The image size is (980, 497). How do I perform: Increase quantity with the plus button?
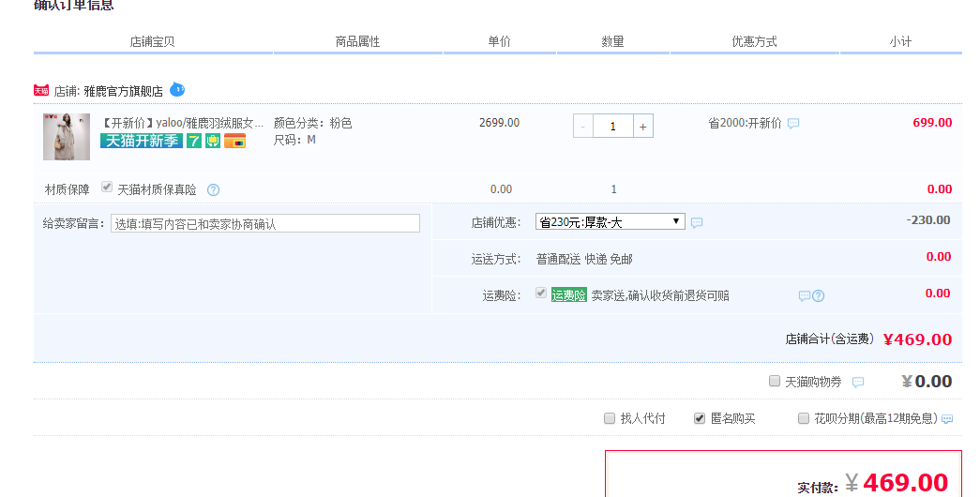pos(643,127)
